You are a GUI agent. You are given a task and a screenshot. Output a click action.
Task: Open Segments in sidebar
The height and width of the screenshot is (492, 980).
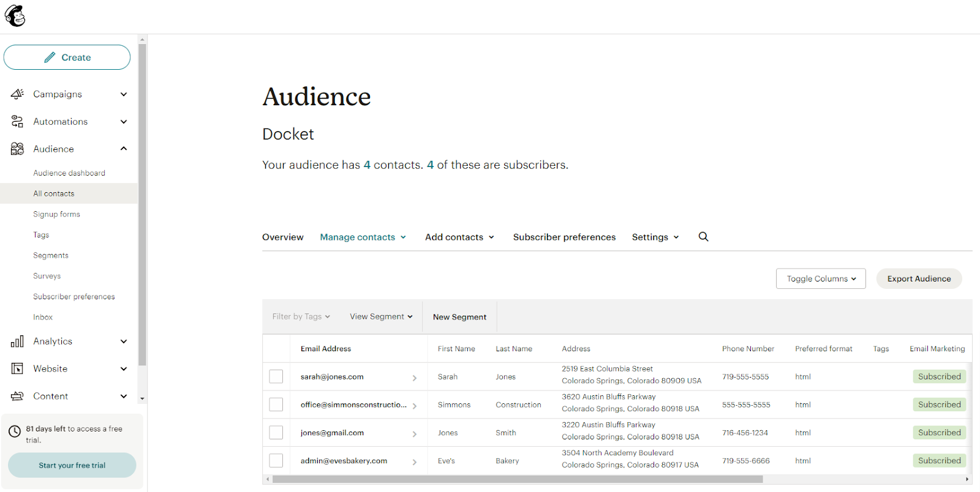click(51, 255)
